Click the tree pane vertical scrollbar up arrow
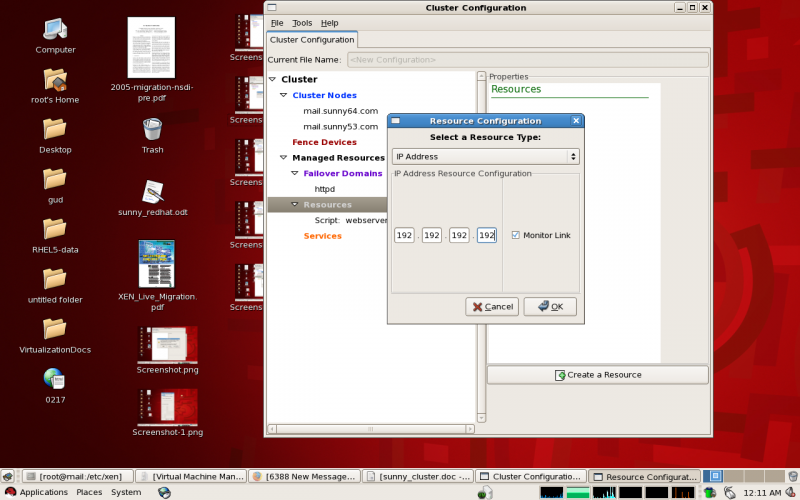The width and height of the screenshot is (800, 500). (481, 76)
